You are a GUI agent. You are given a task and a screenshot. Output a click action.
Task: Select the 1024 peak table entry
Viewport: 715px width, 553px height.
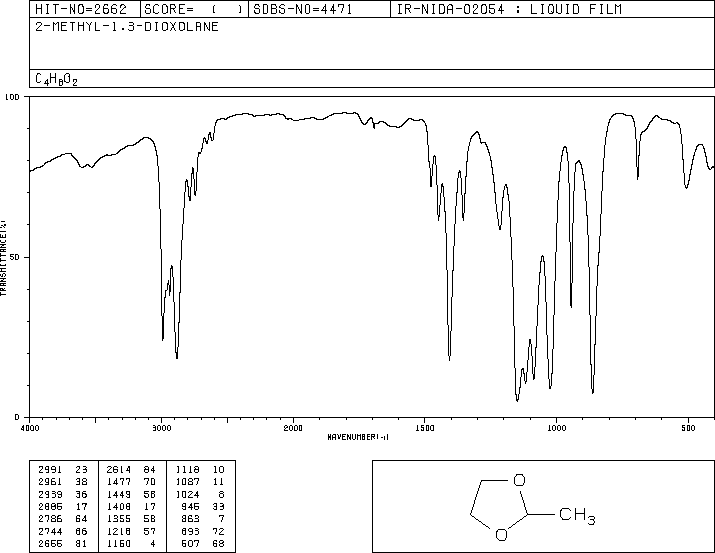pos(200,495)
